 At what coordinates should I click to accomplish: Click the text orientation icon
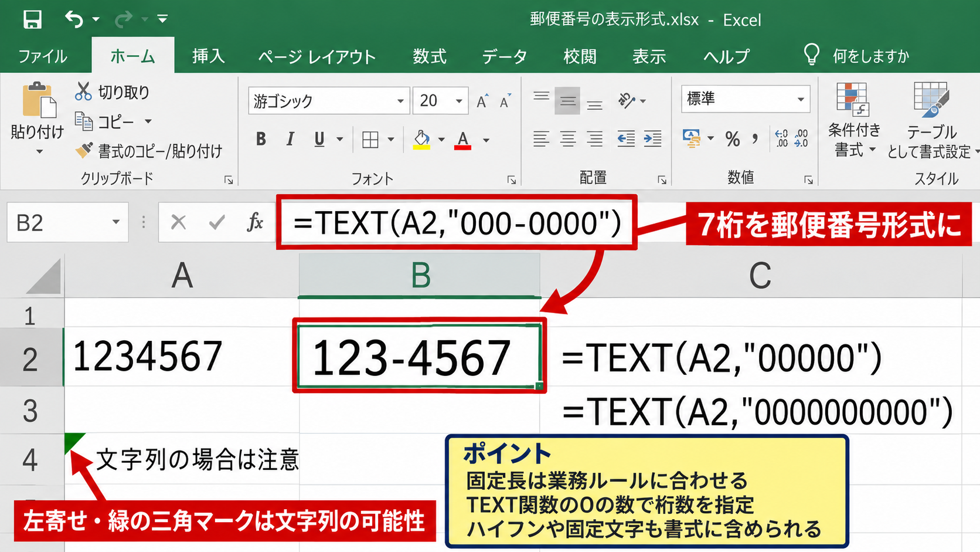627,101
